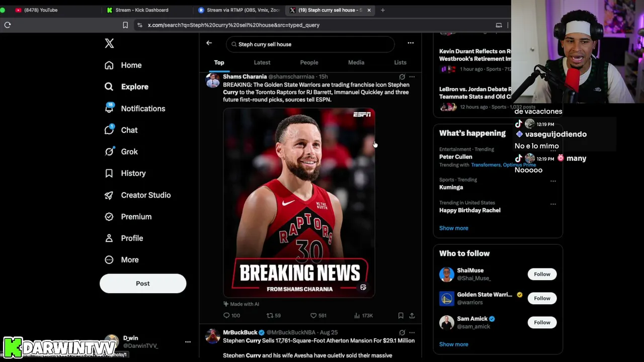Open MrBuckBuck's profile avatar
The height and width of the screenshot is (362, 644).
coord(213,336)
